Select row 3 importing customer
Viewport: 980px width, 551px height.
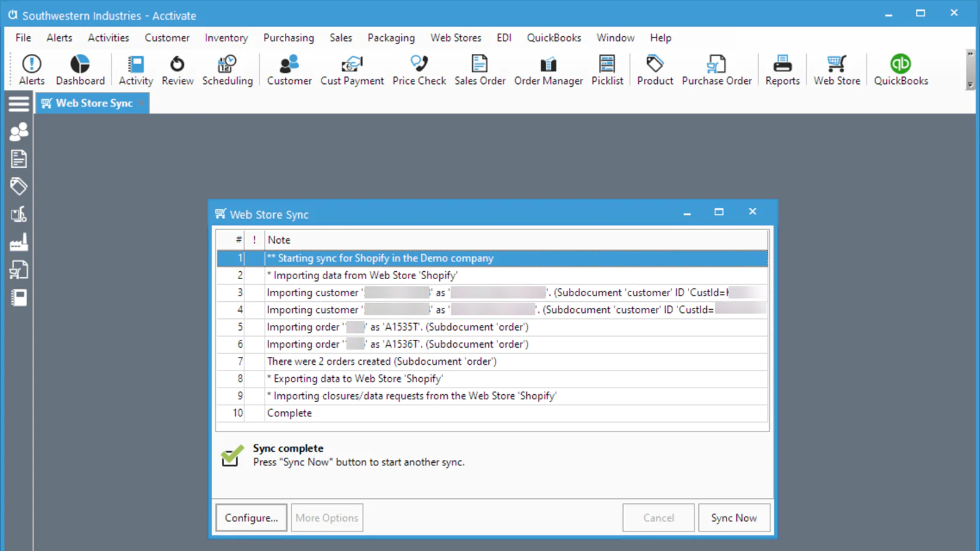(492, 293)
